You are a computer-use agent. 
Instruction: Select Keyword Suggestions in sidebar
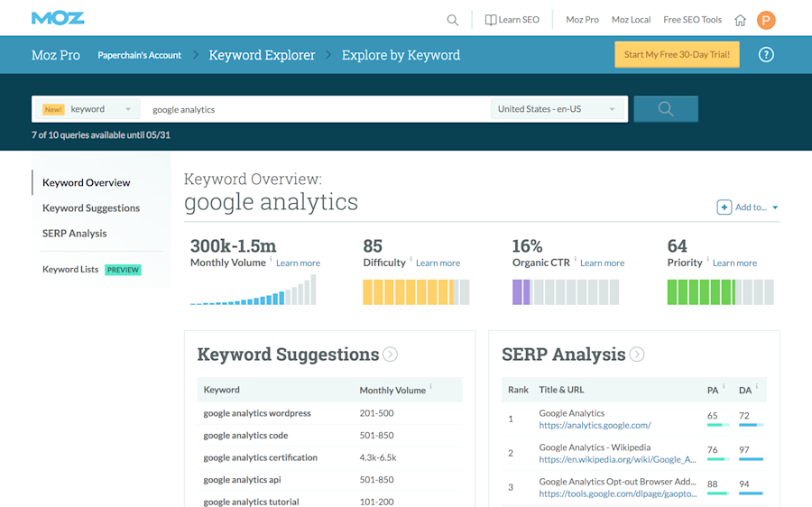pos(91,207)
